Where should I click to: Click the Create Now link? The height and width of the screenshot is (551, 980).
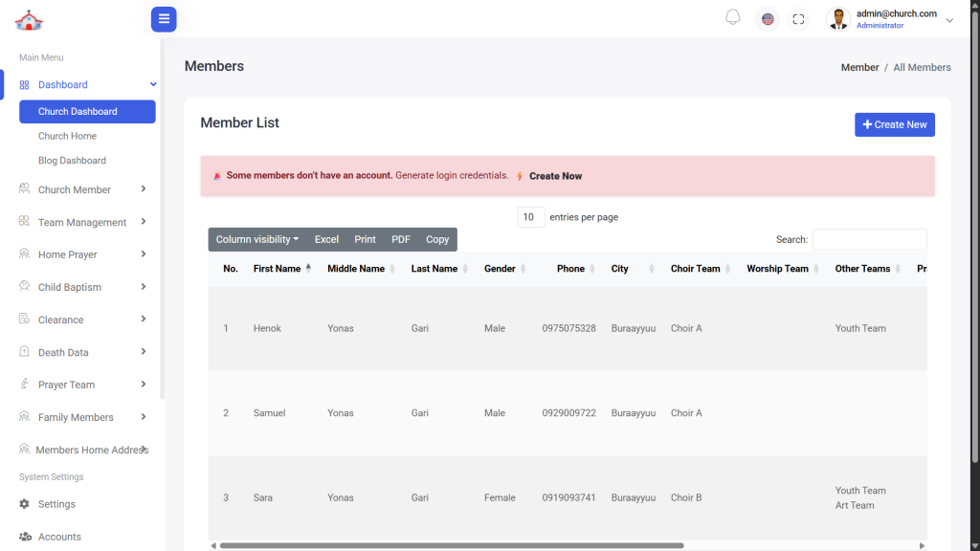click(555, 176)
